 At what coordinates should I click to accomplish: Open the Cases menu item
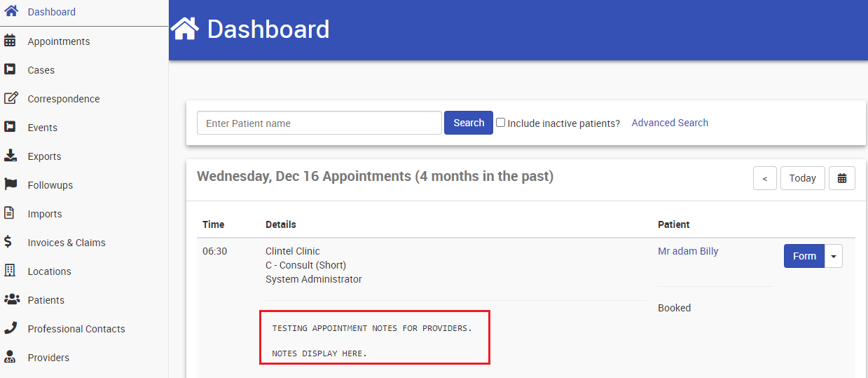point(41,70)
